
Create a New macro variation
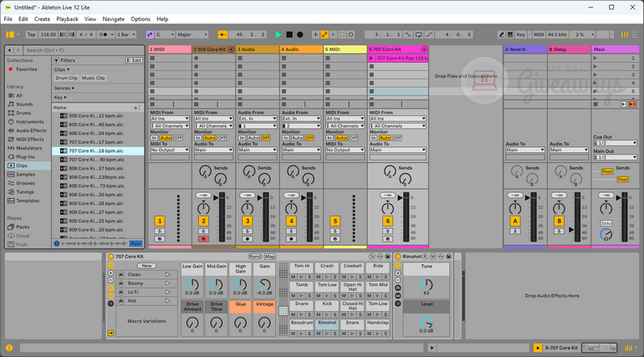(x=146, y=266)
